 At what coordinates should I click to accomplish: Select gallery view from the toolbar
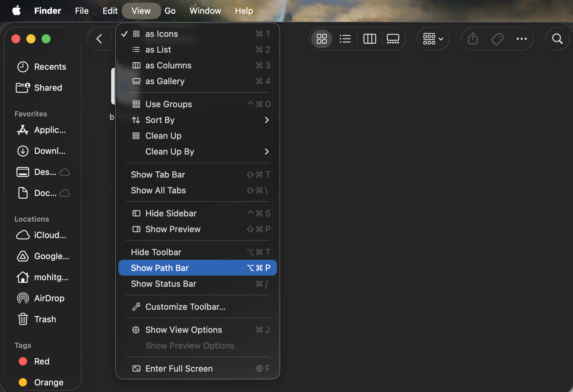[x=393, y=39]
